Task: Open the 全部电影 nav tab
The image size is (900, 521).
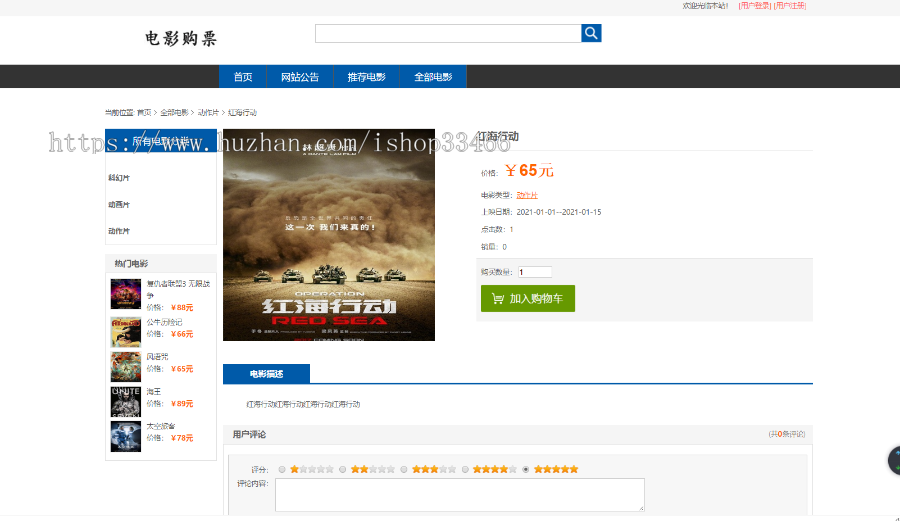Action: (x=433, y=77)
